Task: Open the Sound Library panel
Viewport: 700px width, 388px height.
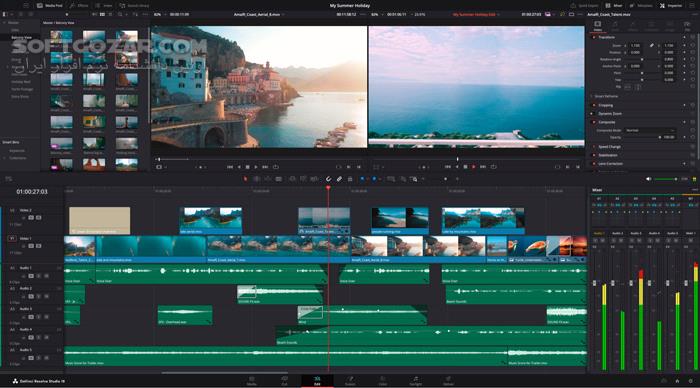Action: point(134,6)
